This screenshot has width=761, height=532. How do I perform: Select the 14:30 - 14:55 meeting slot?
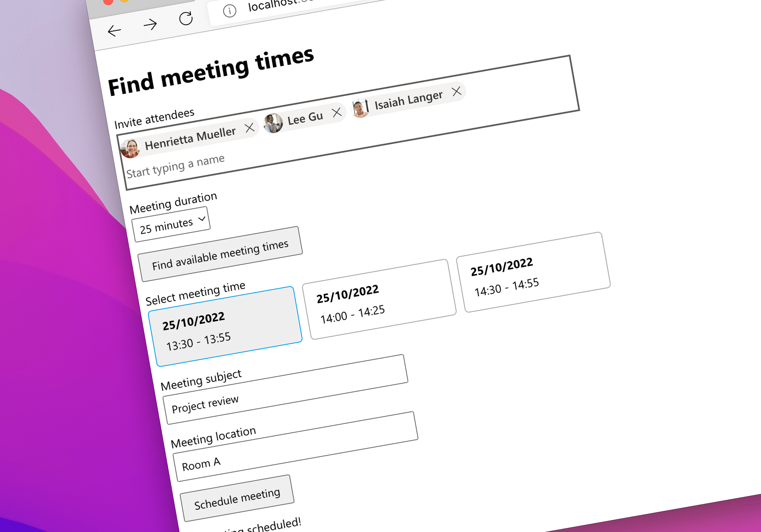(x=534, y=272)
